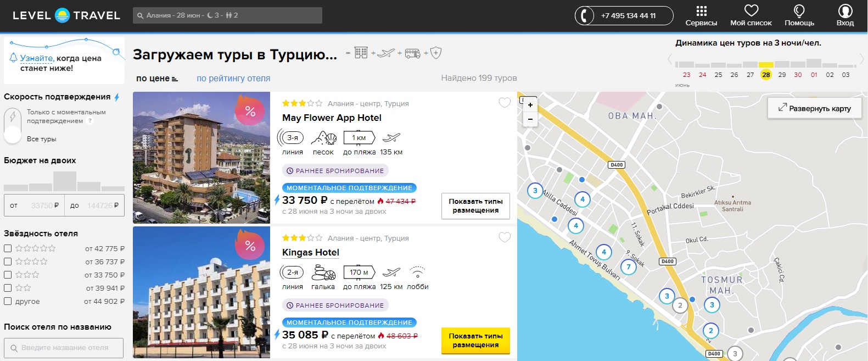Check the two-star hotel filter
868x361 pixels.
[8, 288]
